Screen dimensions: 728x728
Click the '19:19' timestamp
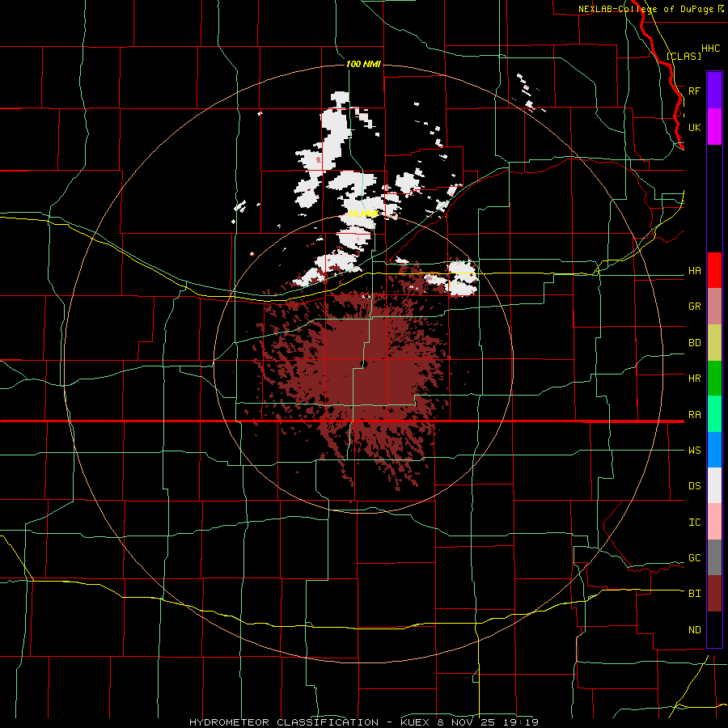[523, 722]
